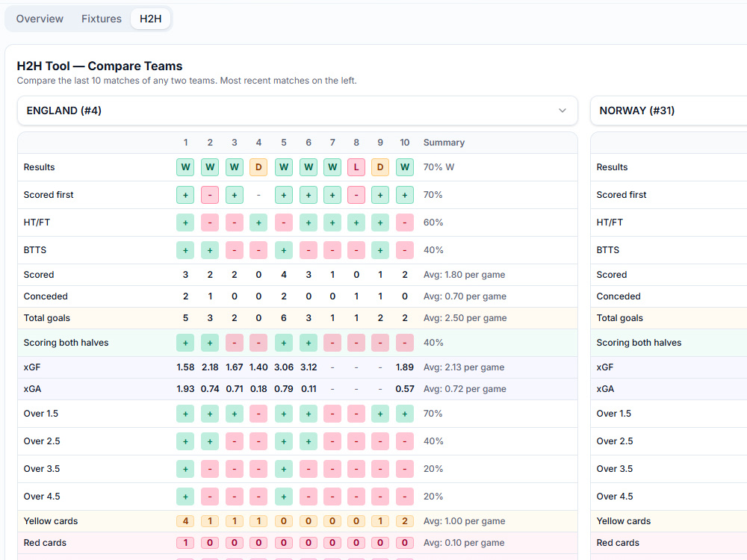Click BTTS plus badge for match 2
This screenshot has width=747, height=560.
[210, 250]
